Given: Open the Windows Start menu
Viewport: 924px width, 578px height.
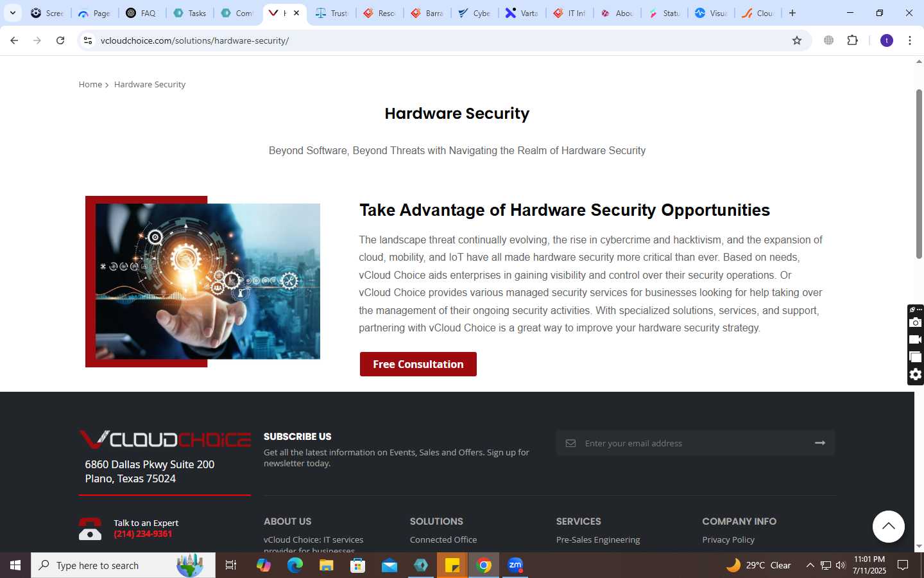Looking at the screenshot, I should (x=15, y=565).
